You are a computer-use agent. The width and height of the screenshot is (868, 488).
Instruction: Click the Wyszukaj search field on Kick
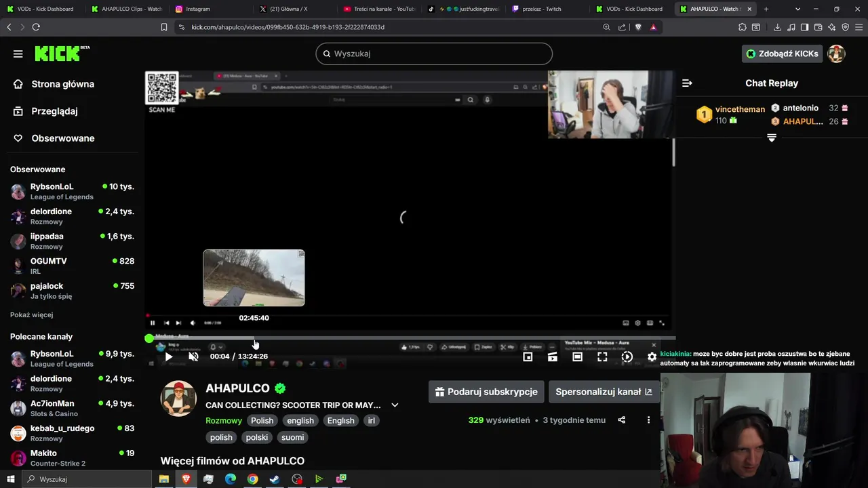pyautogui.click(x=434, y=54)
